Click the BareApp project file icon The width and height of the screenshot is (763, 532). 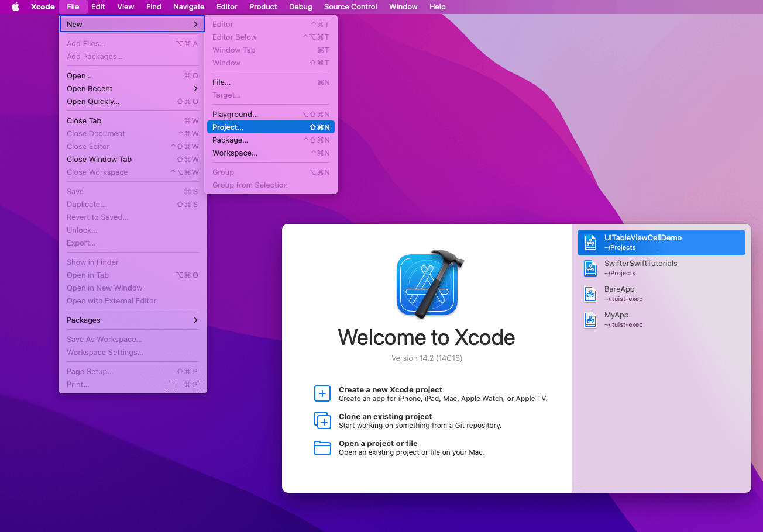(x=590, y=294)
